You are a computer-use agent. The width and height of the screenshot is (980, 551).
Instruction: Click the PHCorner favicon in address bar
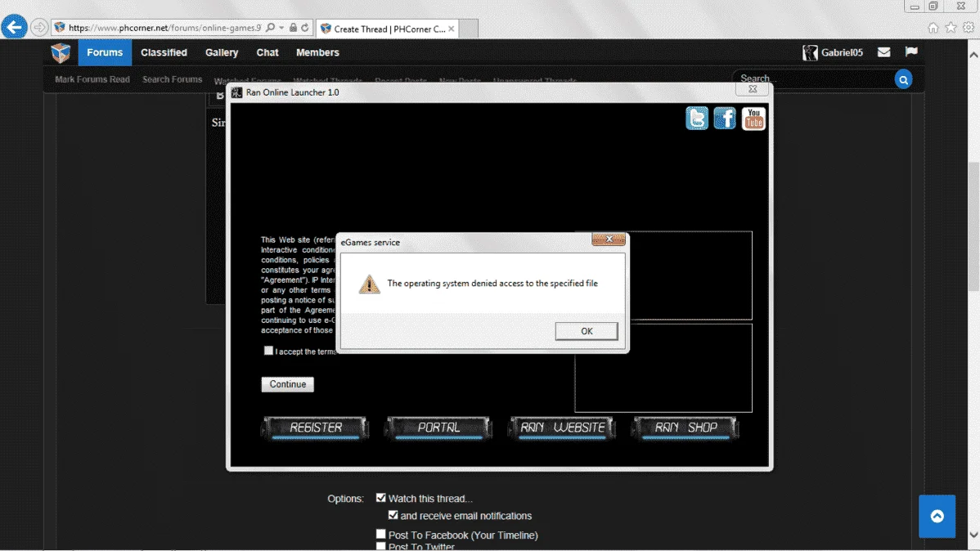60,28
